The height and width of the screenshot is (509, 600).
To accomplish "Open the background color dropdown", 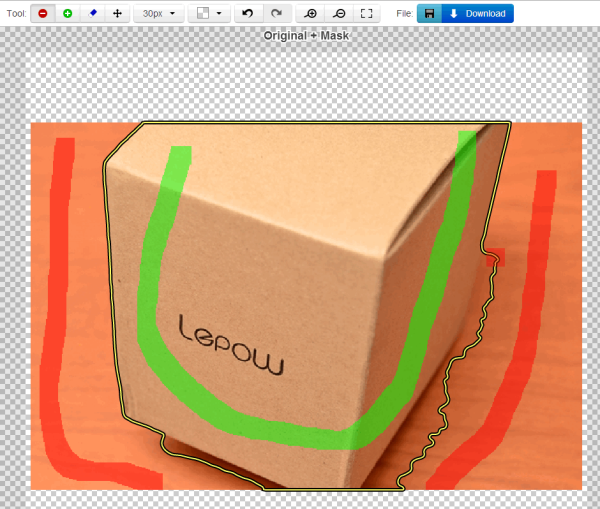I will 209,14.
